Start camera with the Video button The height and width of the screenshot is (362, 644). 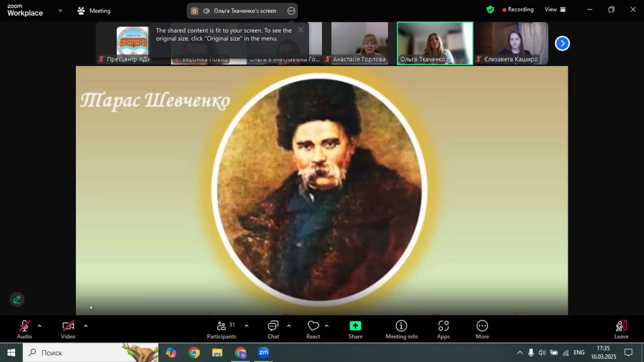(x=68, y=330)
